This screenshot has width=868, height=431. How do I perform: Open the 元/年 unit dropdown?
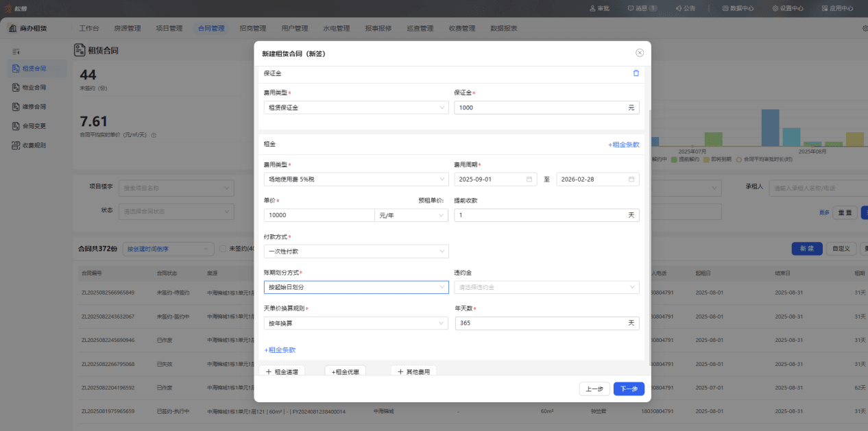tap(411, 215)
